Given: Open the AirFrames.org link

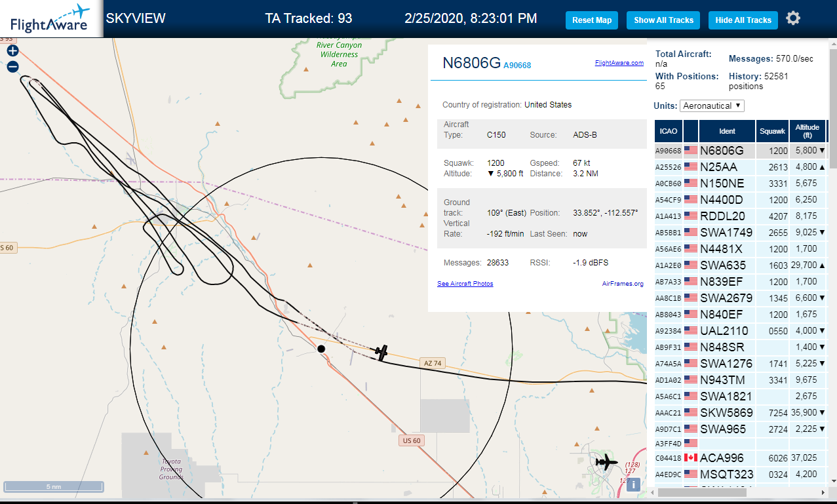Looking at the screenshot, I should point(623,284).
